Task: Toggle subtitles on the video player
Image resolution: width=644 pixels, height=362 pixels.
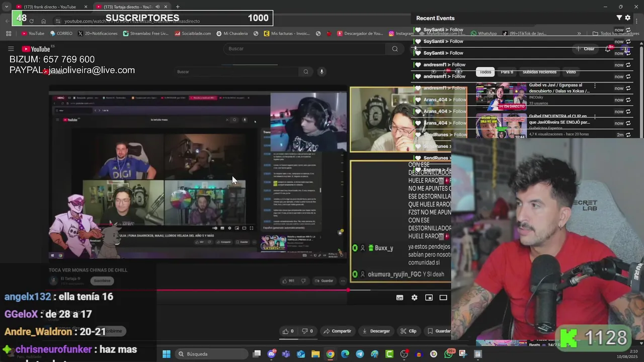Action: [x=399, y=298]
